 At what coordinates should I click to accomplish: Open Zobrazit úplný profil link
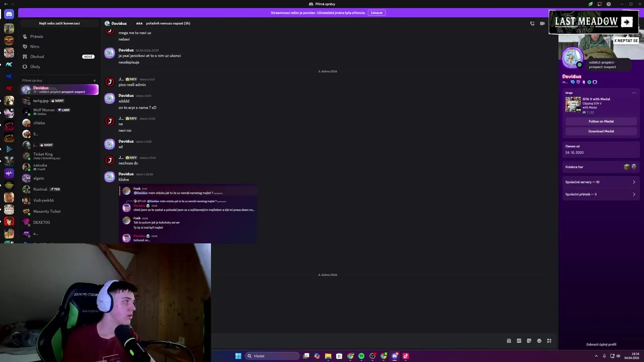pos(601,344)
